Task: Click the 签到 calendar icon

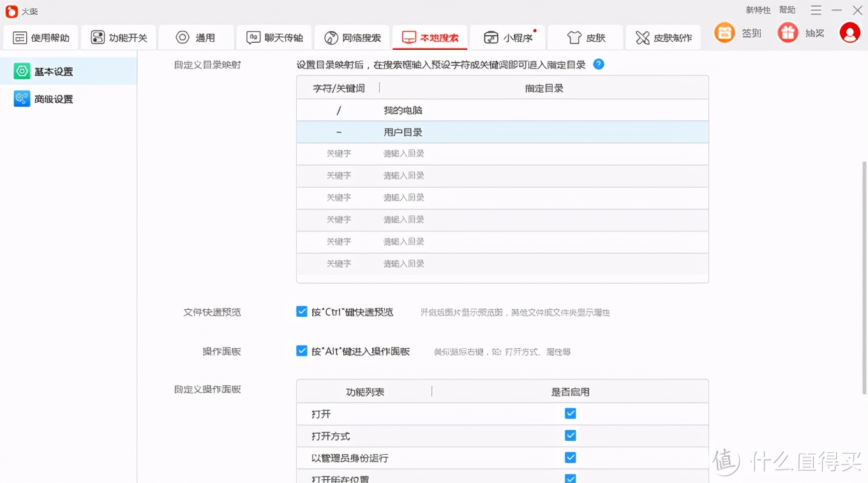Action: pyautogui.click(x=724, y=33)
